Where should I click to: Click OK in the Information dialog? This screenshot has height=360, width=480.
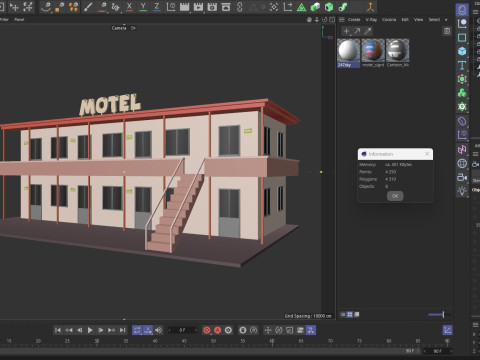point(395,196)
